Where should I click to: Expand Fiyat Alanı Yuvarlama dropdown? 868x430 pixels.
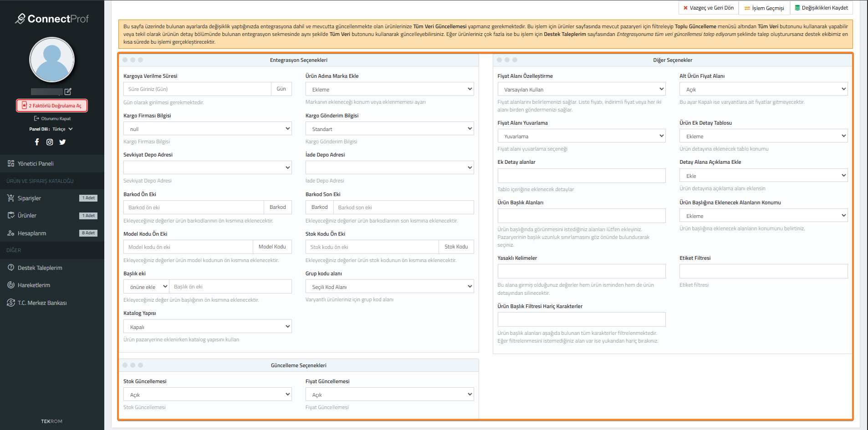tap(582, 136)
